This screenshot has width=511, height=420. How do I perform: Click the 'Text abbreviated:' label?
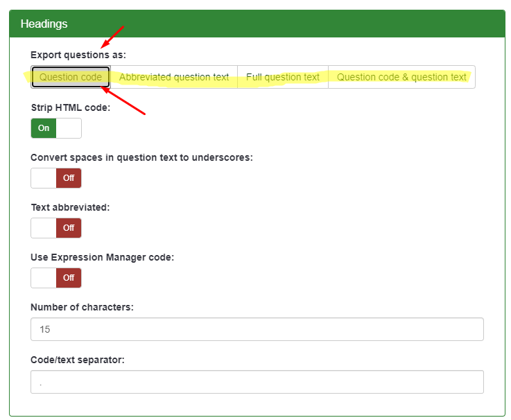tap(70, 207)
